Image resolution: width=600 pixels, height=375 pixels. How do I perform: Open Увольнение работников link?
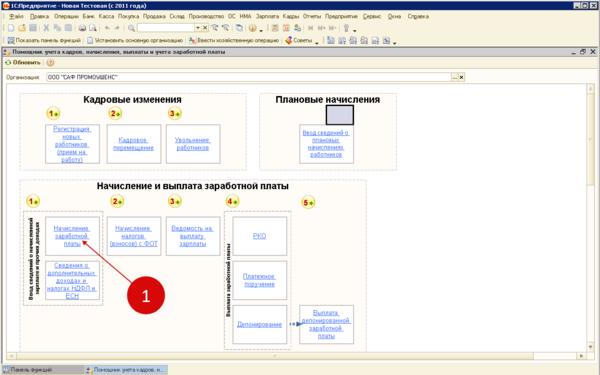[x=192, y=144]
